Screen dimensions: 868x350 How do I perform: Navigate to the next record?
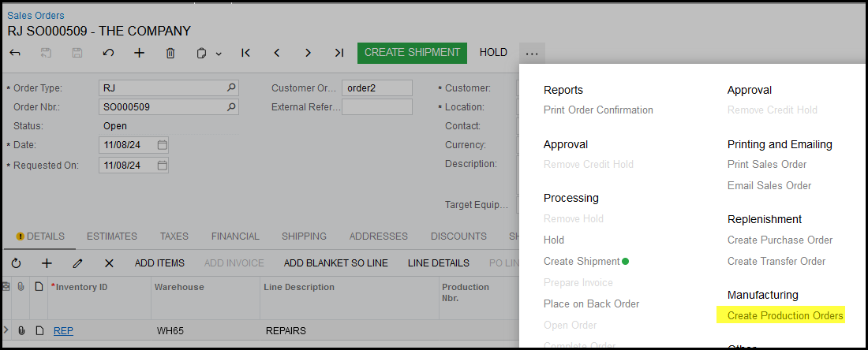[308, 53]
